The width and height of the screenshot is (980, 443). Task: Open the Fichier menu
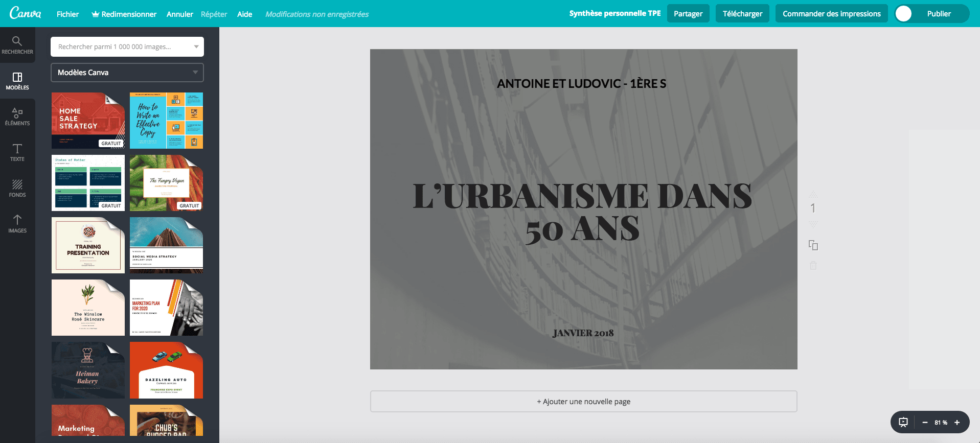tap(67, 14)
